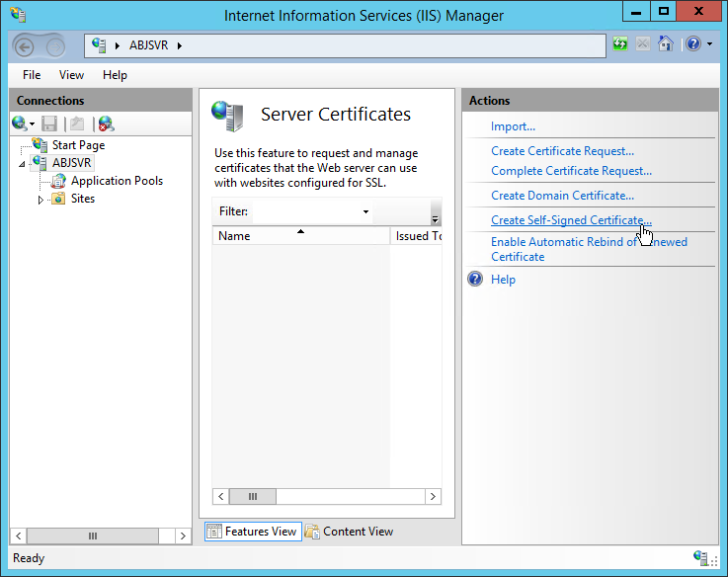Image resolution: width=728 pixels, height=577 pixels.
Task: Click the Delete Connection icon
Action: (x=107, y=124)
